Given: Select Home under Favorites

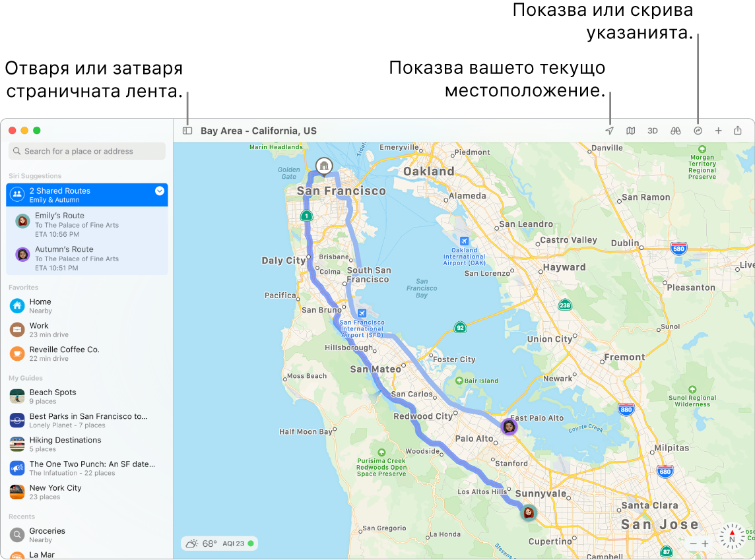Looking at the screenshot, I should (x=86, y=305).
